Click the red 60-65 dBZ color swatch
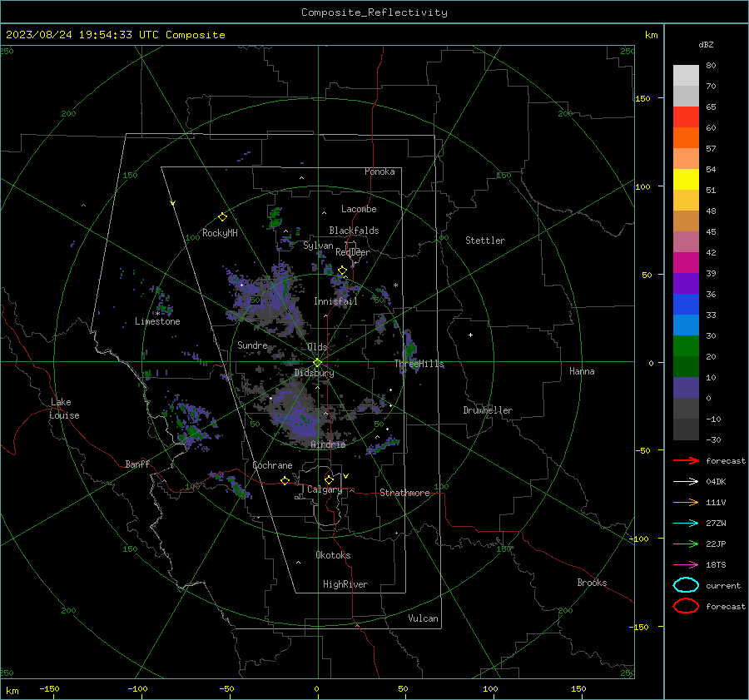Image resolution: width=749 pixels, height=700 pixels. pos(686,117)
